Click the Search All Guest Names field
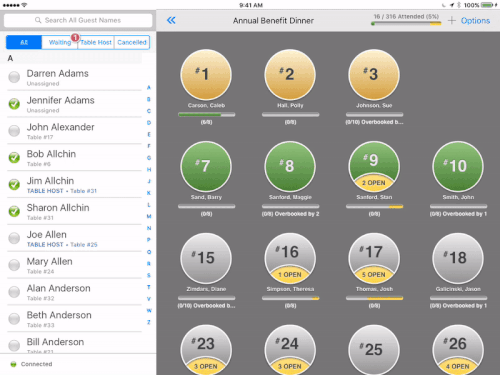 click(x=78, y=20)
